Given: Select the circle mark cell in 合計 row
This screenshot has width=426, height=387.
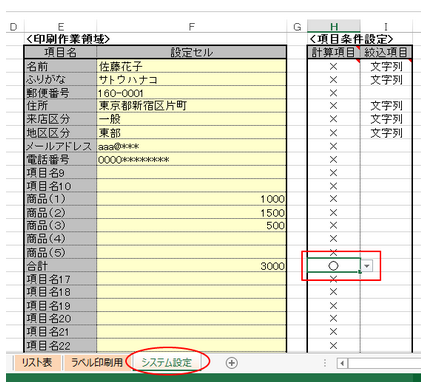Looking at the screenshot, I should point(333,266).
